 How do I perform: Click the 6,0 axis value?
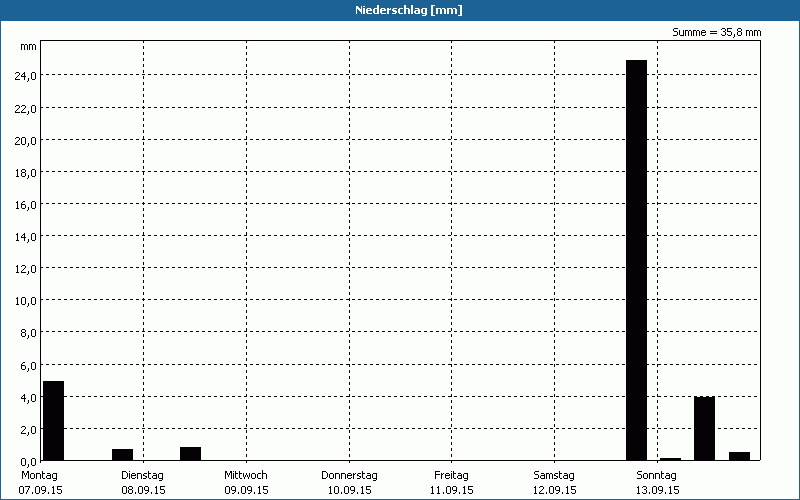[x=28, y=366]
